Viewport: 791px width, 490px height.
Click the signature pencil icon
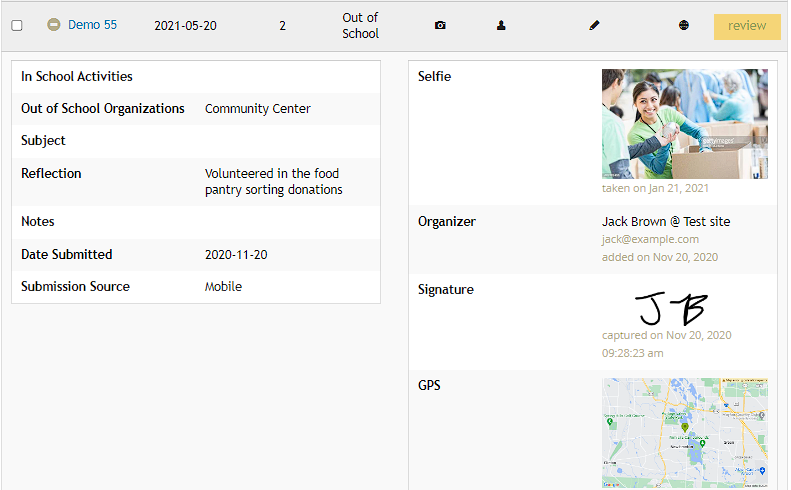[x=594, y=26]
